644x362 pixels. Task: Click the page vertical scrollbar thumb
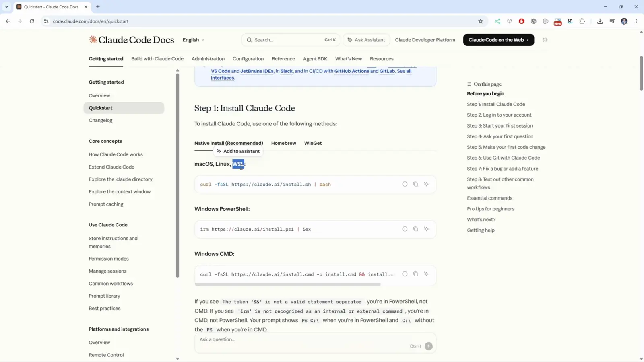point(641,73)
